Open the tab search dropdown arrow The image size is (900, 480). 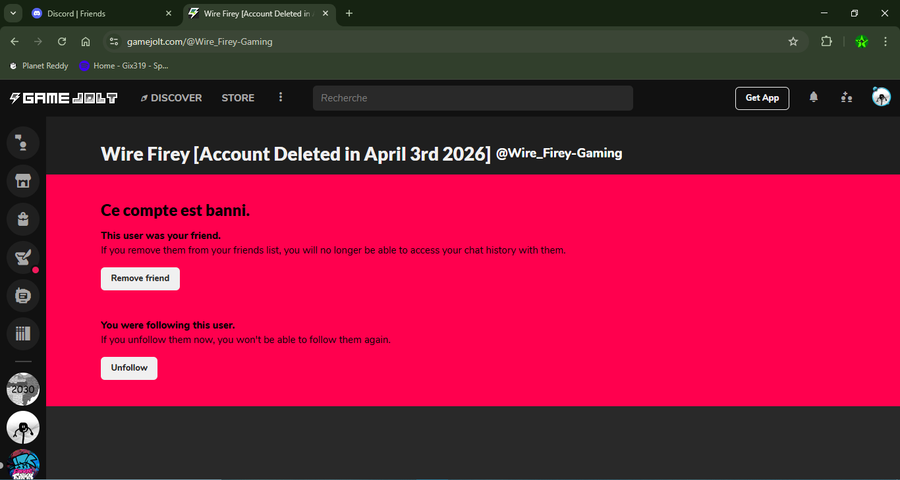[13, 13]
